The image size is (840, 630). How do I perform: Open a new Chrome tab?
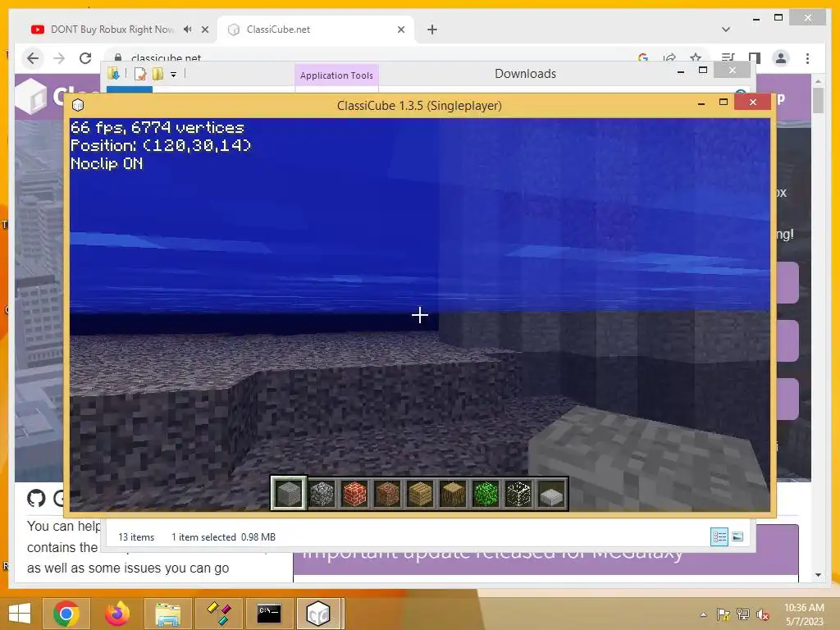(432, 30)
